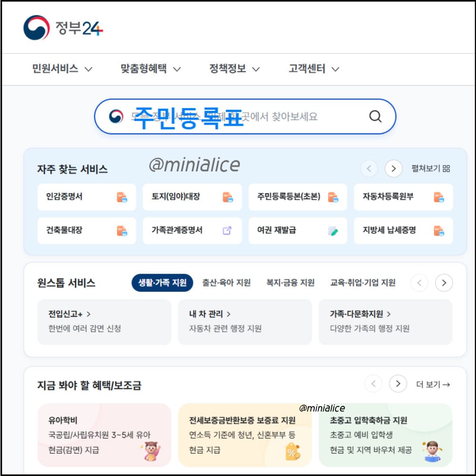Open the 펼쳐보기 grid view icon
This screenshot has height=476, width=476.
click(446, 169)
